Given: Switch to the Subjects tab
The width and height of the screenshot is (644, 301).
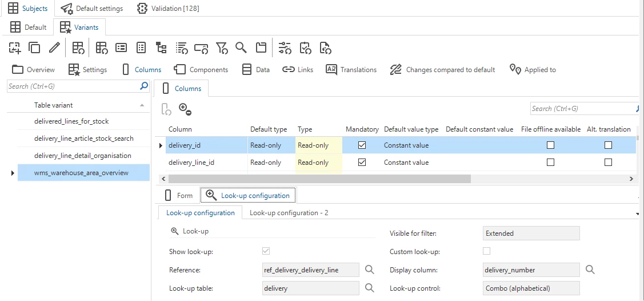Looking at the screenshot, I should 27,8.
